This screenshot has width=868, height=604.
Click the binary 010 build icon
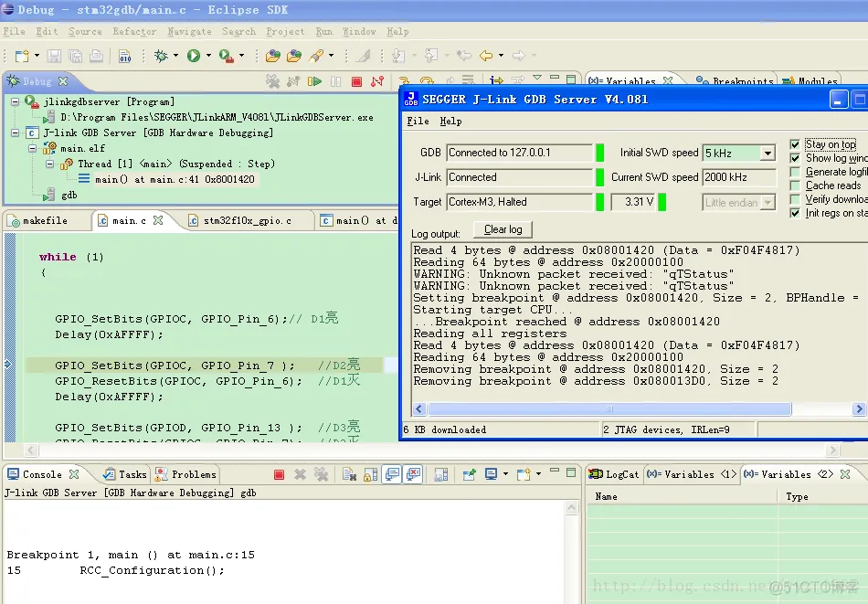click(125, 56)
